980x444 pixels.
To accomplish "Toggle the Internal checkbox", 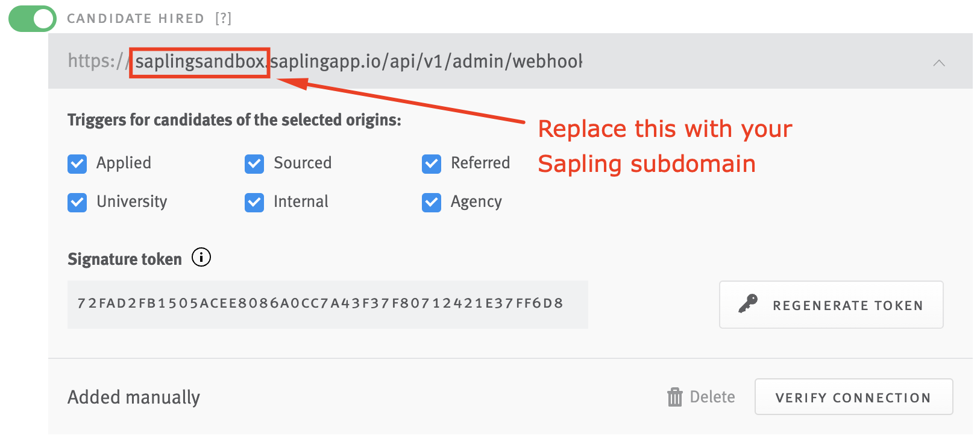I will tap(254, 203).
